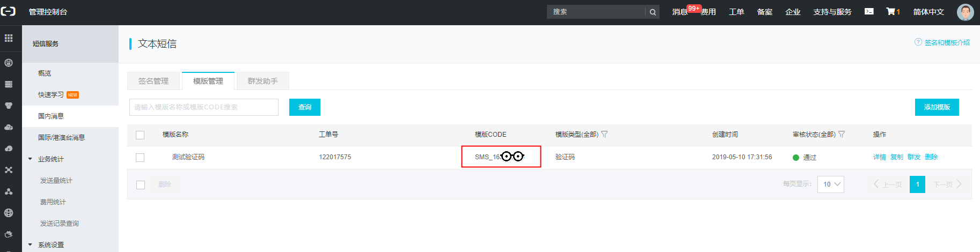Image resolution: width=980 pixels, height=252 pixels.
Task: Click the Alibaba Cloud logo icon
Action: pyautogui.click(x=9, y=11)
